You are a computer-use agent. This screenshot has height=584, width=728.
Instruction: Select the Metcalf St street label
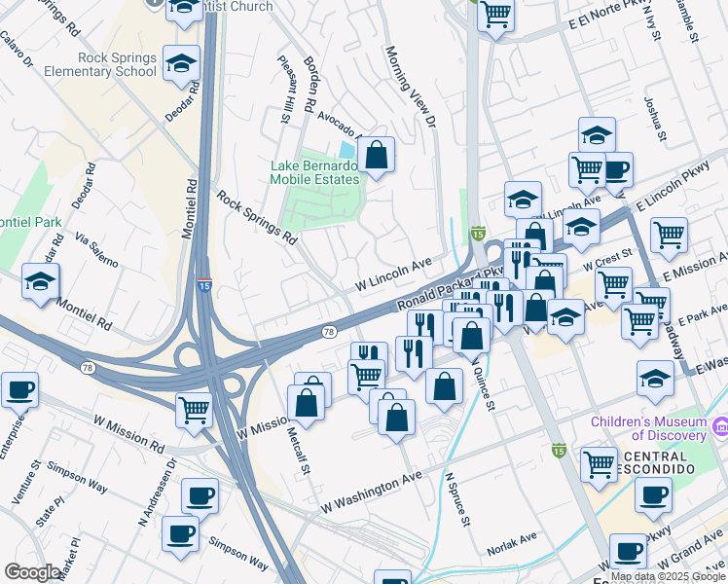point(298,451)
